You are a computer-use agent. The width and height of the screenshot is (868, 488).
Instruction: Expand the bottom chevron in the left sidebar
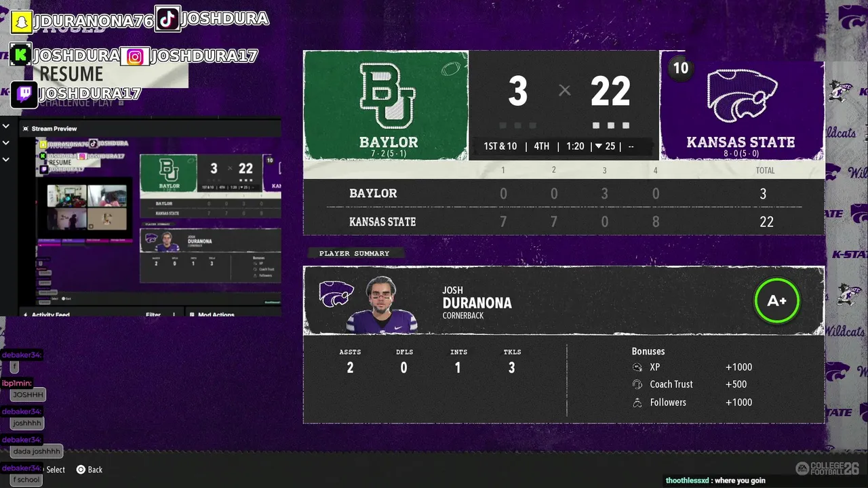click(5, 160)
